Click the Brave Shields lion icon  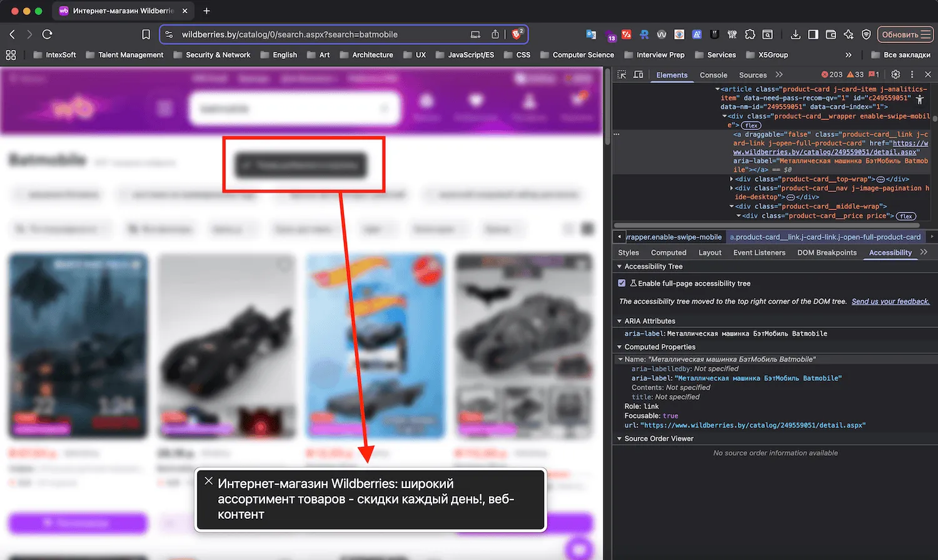tap(517, 34)
